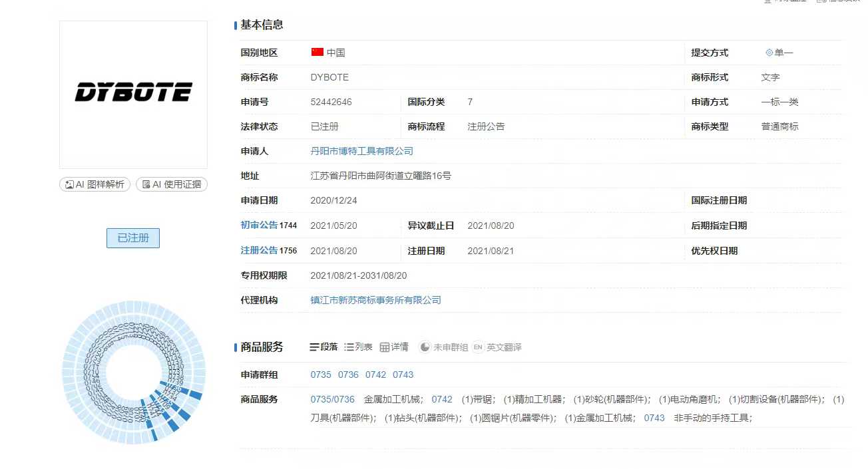The width and height of the screenshot is (868, 469).
Task: Click the China flag icon
Action: coord(318,52)
